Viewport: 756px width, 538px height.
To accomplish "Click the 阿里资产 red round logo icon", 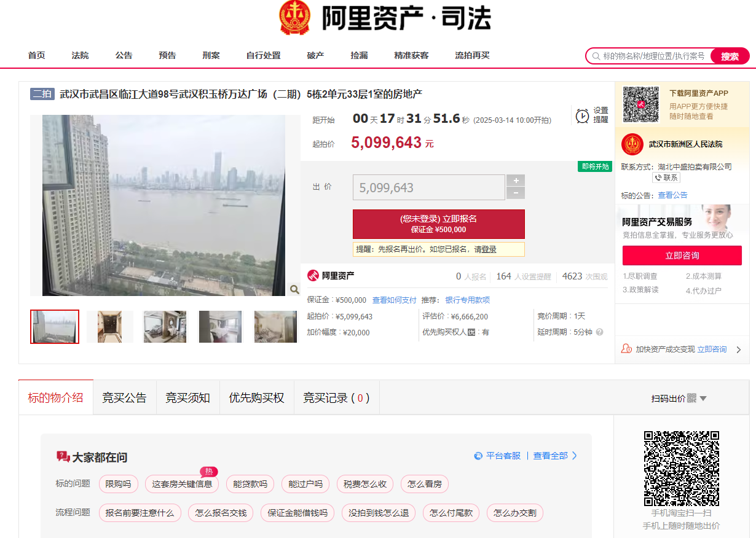I will click(313, 276).
